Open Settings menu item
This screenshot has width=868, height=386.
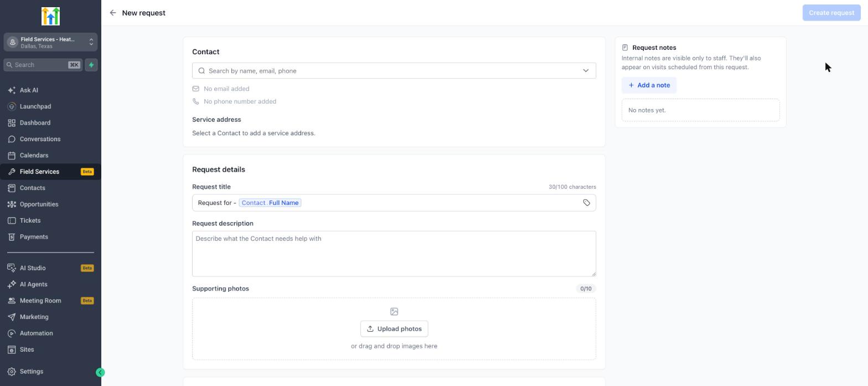click(50, 372)
